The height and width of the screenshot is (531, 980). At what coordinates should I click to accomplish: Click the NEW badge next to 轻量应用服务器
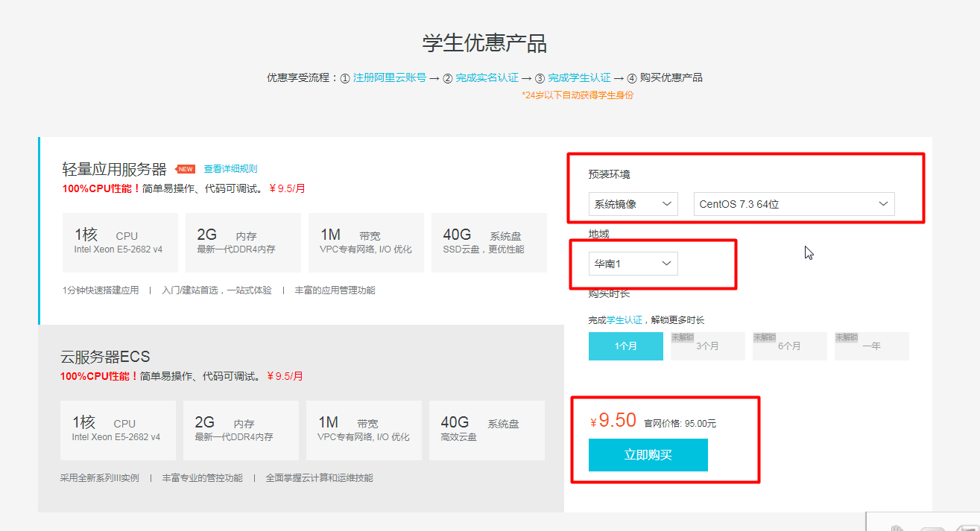[x=185, y=169]
